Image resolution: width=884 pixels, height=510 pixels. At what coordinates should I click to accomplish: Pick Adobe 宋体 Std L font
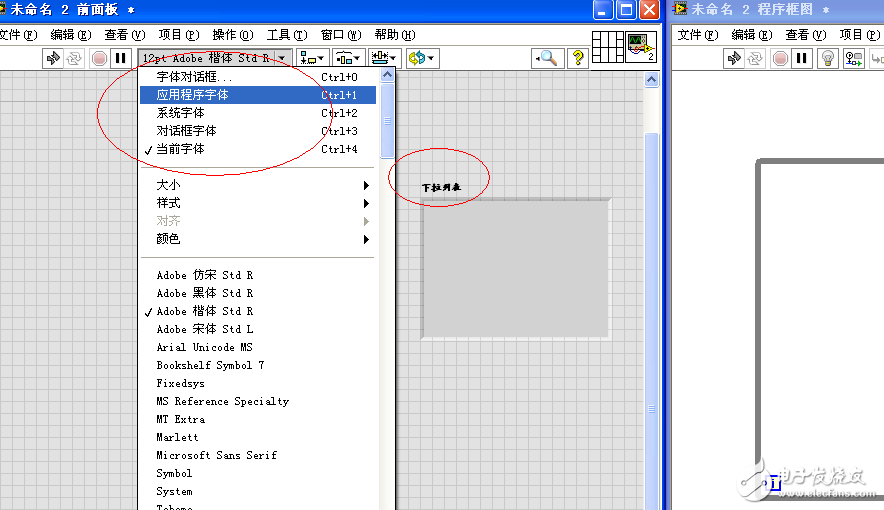pos(258,329)
